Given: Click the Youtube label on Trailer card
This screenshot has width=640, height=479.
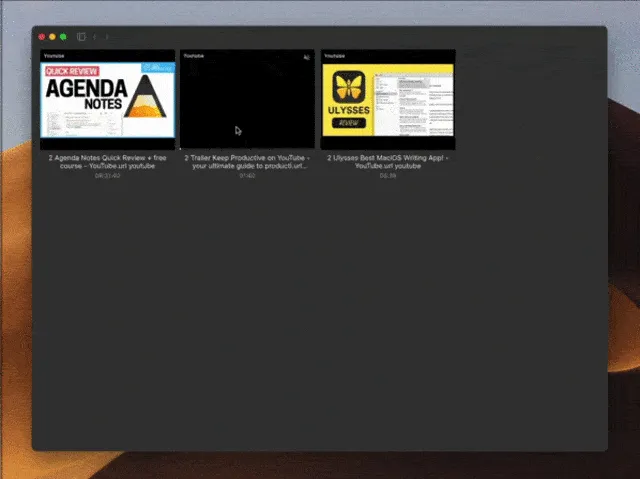Looking at the screenshot, I should 194,56.
